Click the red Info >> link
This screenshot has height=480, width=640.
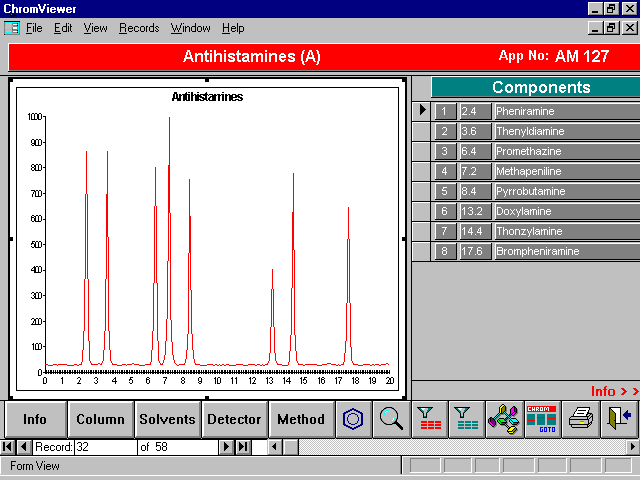615,391
